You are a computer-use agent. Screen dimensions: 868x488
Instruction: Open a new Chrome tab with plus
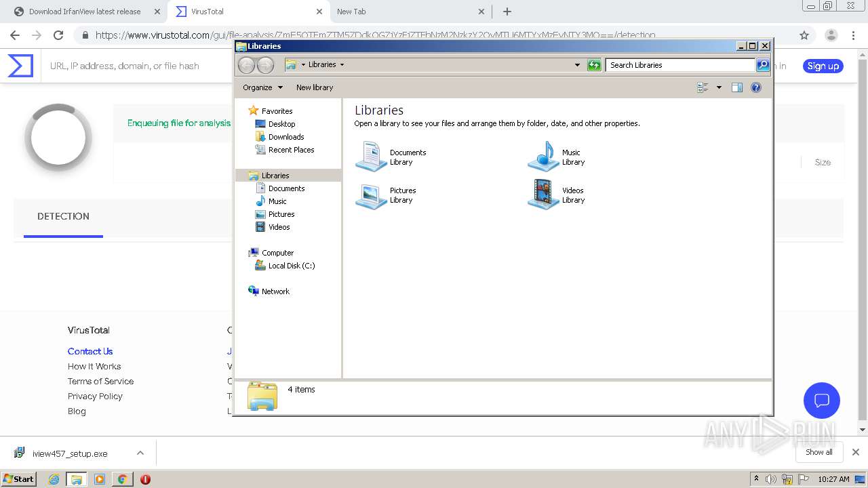click(507, 12)
